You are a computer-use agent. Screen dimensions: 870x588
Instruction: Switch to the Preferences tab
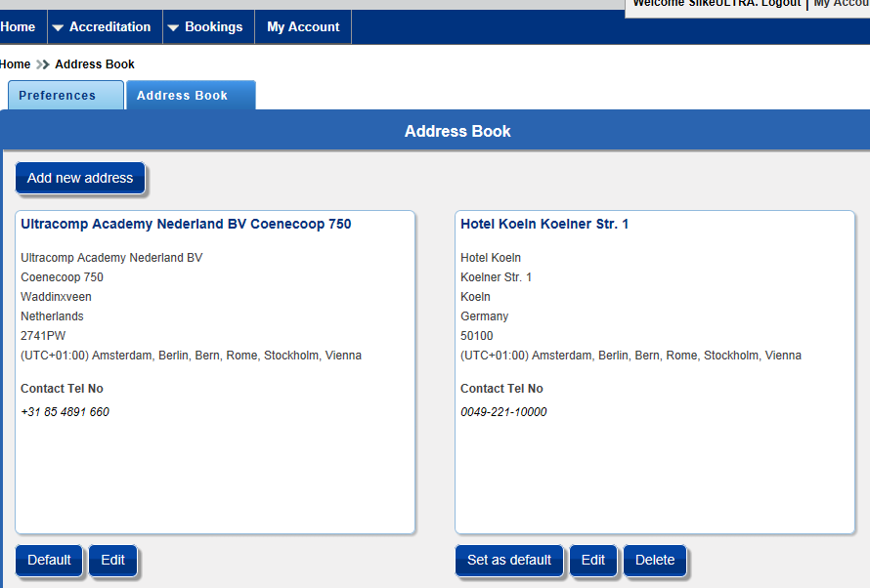pyautogui.click(x=65, y=96)
